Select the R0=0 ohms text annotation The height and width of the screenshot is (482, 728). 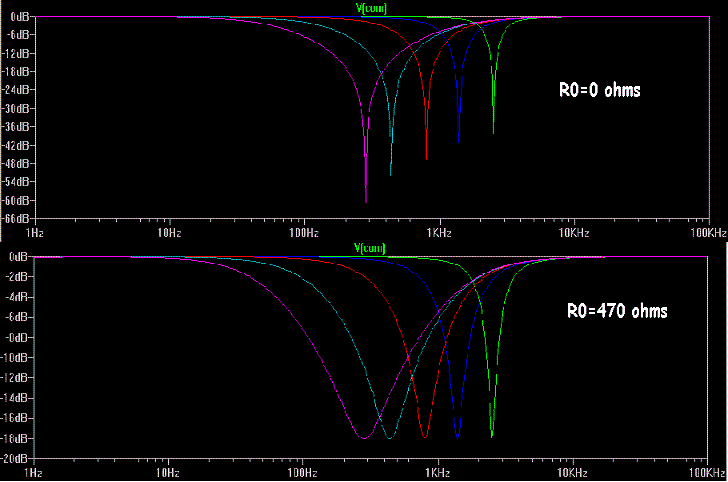point(599,90)
